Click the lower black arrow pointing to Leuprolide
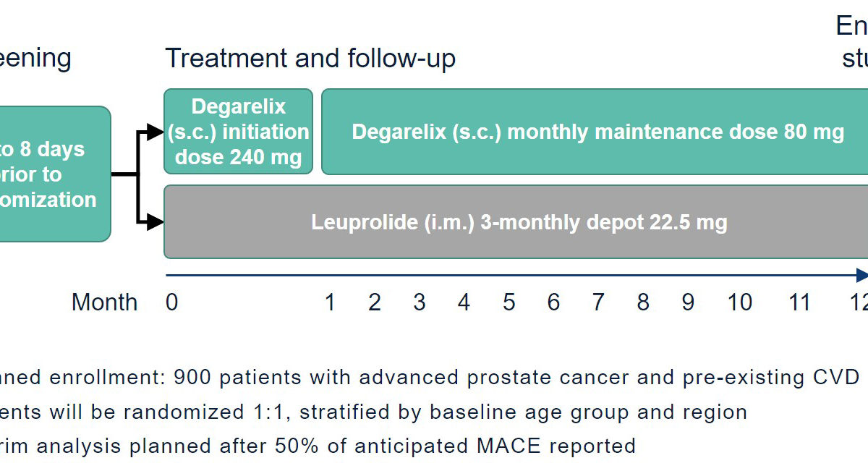 tap(155, 221)
